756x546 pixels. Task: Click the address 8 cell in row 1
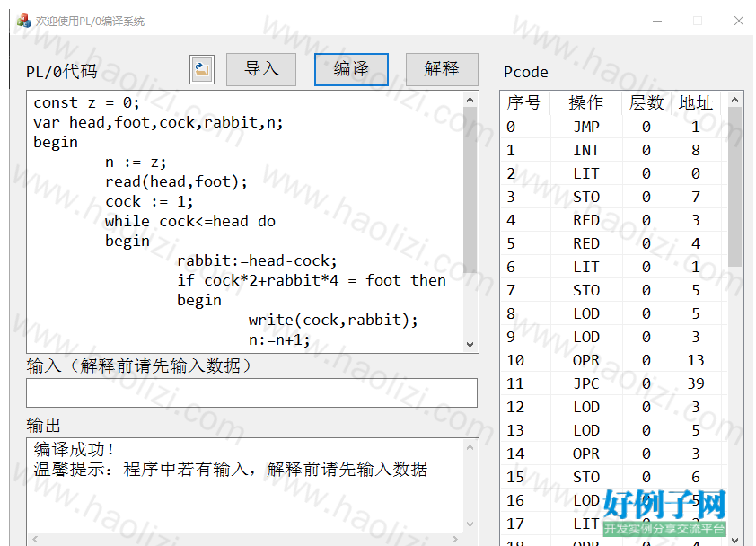[696, 151]
